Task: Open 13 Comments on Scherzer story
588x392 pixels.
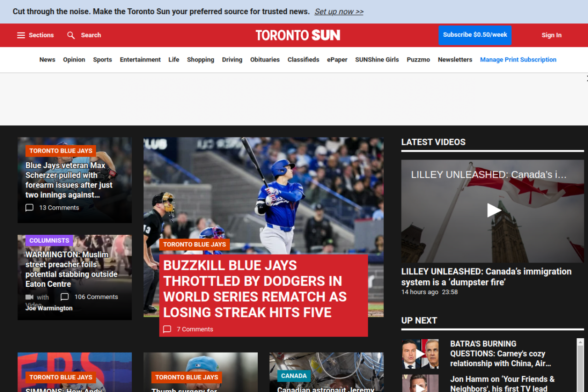Action: pyautogui.click(x=59, y=208)
